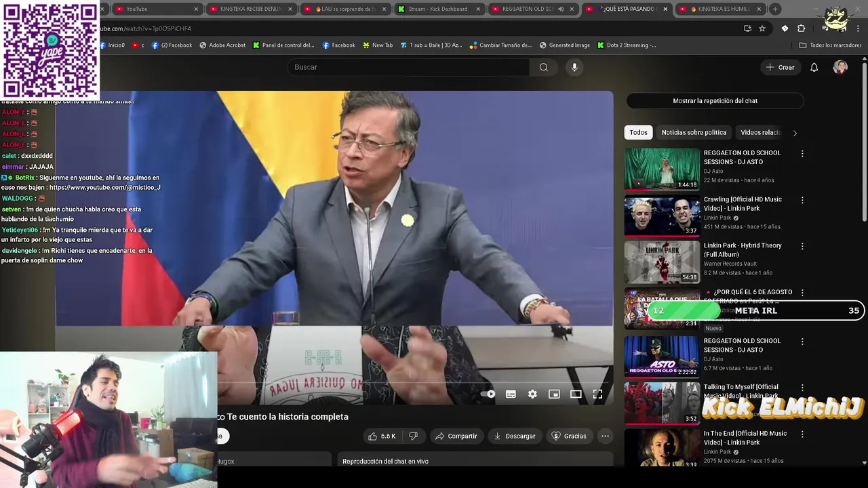Open Adobe Acrobat bookmark

pos(222,45)
